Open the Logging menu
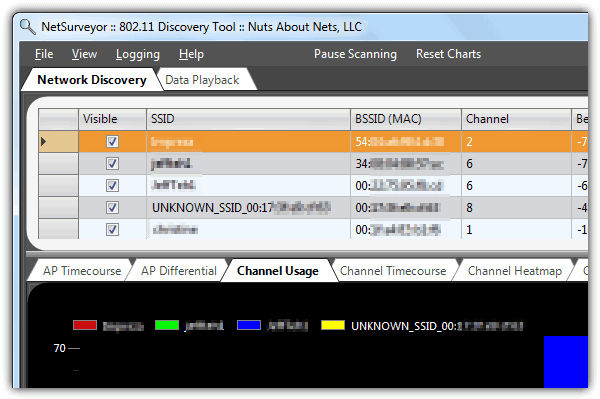600x399 pixels. (138, 54)
